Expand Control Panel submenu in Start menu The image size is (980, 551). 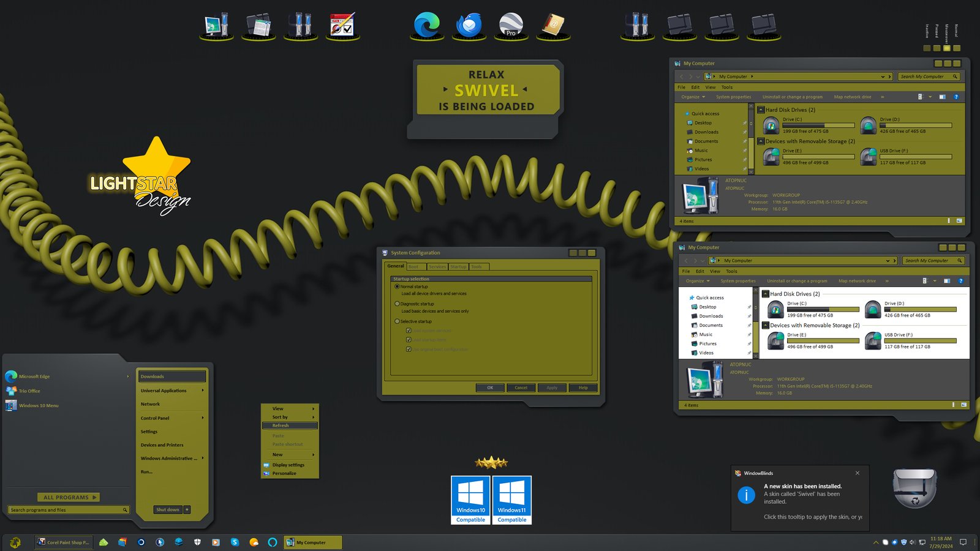click(x=203, y=418)
